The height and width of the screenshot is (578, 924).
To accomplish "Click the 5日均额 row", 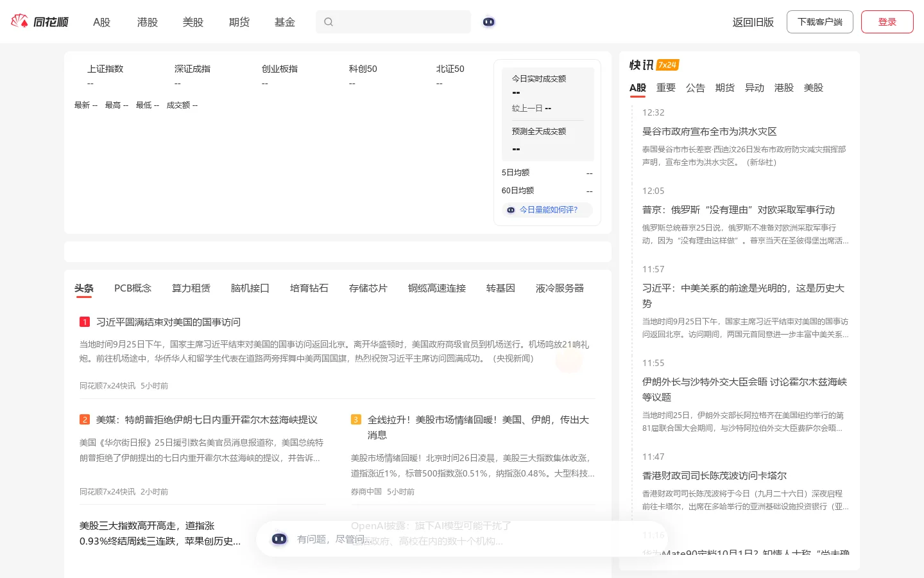I will pos(547,173).
